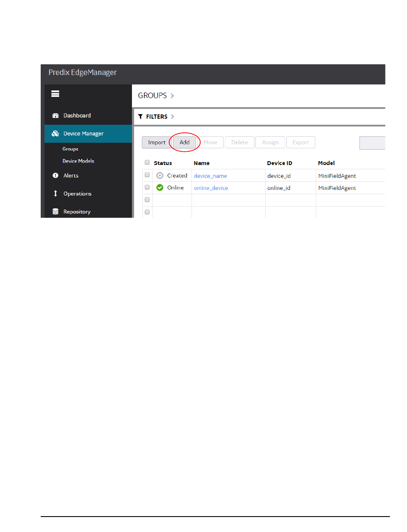The height and width of the screenshot is (532, 407).
Task: Open the device_name link
Action: pos(210,176)
